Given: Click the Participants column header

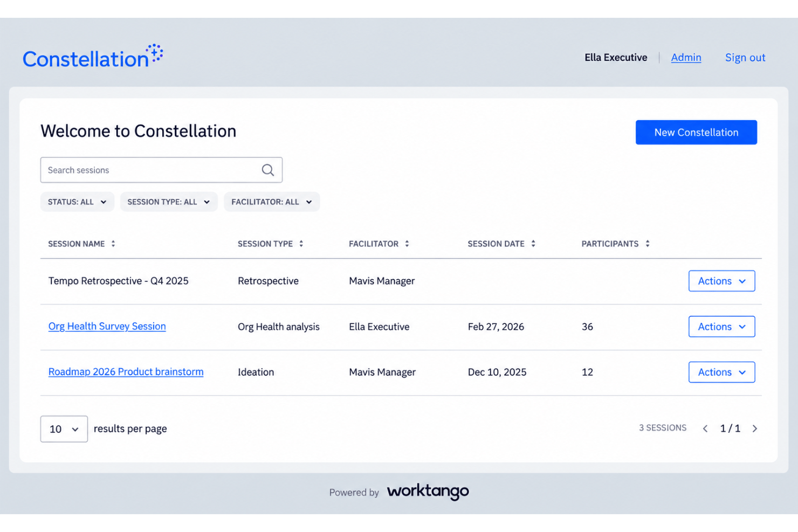Looking at the screenshot, I should (610, 244).
